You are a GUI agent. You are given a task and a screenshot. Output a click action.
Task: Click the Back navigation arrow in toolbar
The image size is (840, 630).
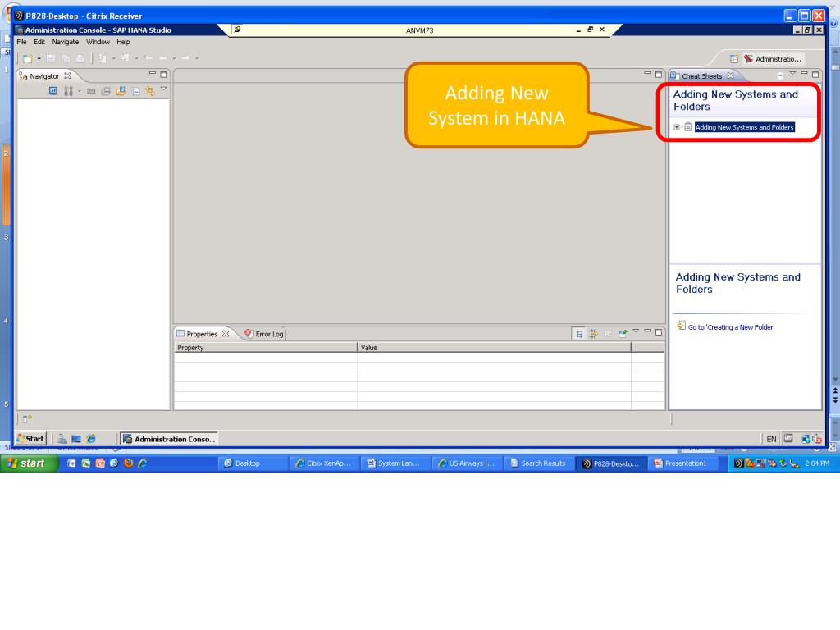click(x=163, y=58)
